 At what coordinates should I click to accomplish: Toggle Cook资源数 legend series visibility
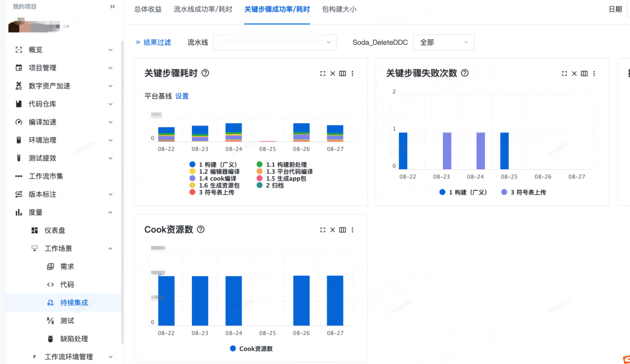tap(251, 349)
